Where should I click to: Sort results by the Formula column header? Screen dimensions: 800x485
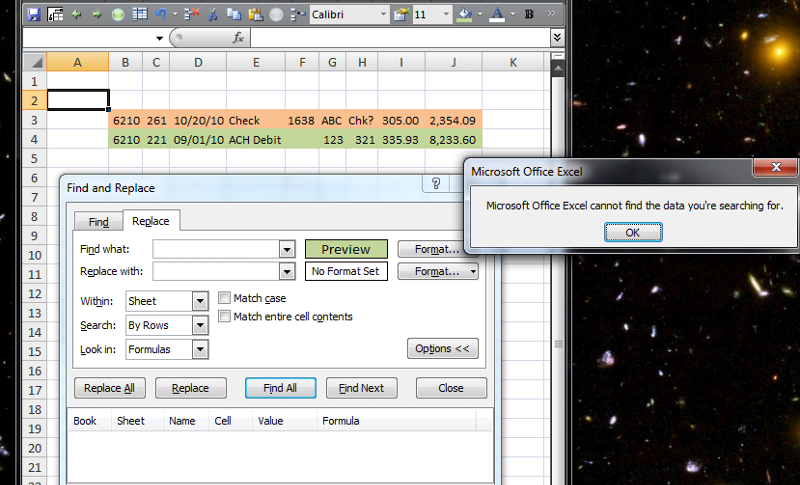(x=396, y=421)
